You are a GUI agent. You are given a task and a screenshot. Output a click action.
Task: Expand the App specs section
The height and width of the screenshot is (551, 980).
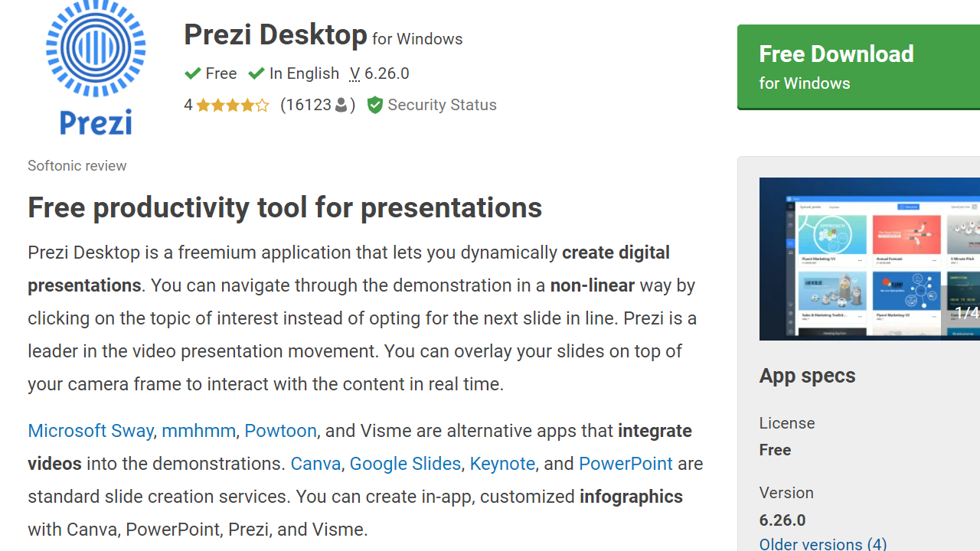[807, 376]
